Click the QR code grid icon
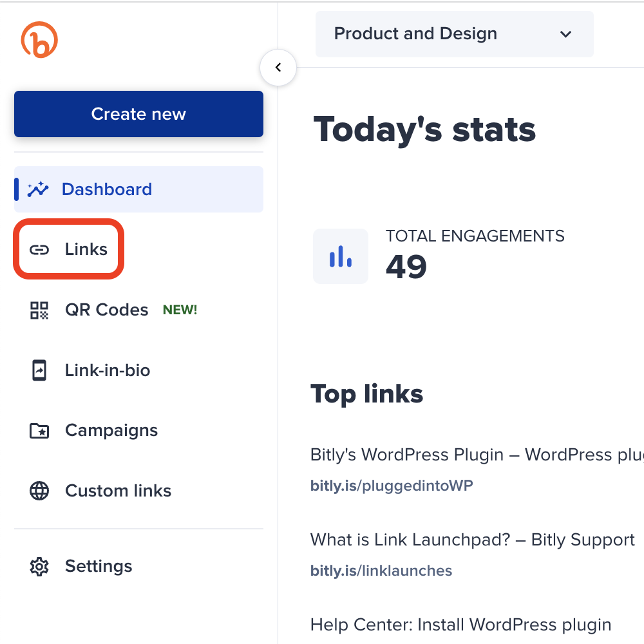Viewport: 644px width, 644px height. click(x=39, y=310)
